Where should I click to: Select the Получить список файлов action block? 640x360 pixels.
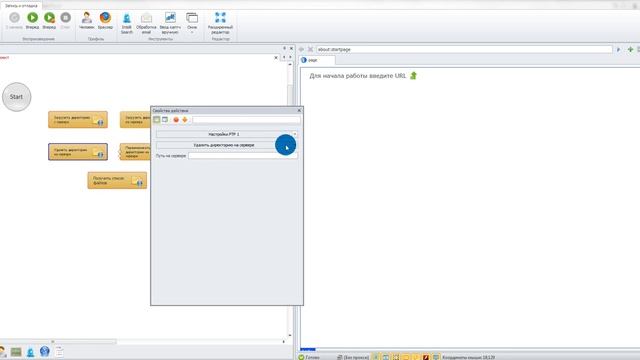117,180
